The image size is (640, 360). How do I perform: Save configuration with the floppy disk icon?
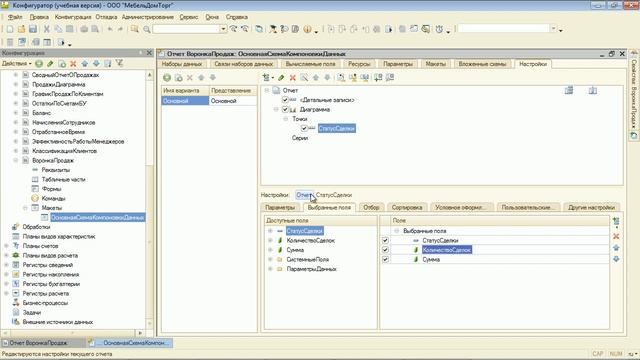[x=33, y=29]
